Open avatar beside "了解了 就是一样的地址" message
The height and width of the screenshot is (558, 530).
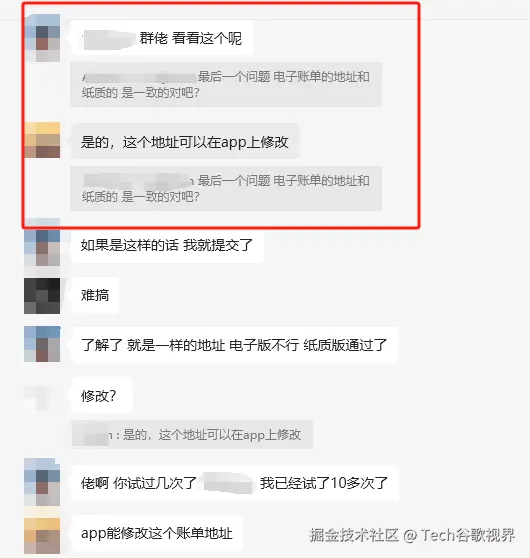42,344
